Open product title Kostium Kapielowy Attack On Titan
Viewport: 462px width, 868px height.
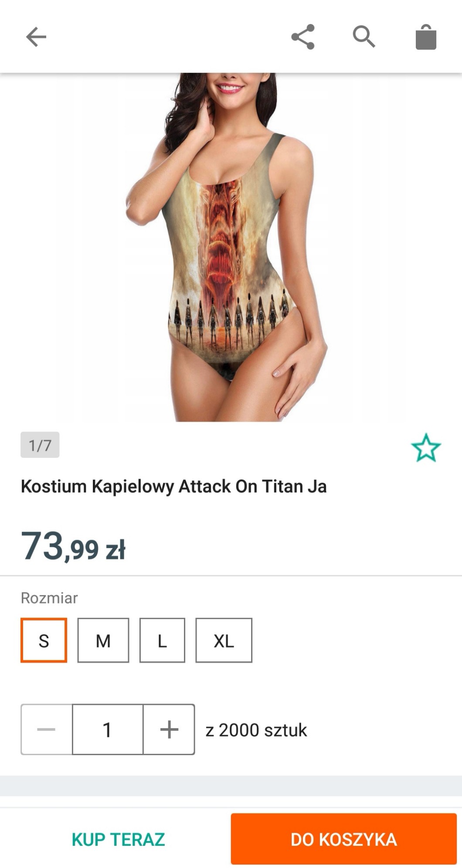pyautogui.click(x=174, y=487)
